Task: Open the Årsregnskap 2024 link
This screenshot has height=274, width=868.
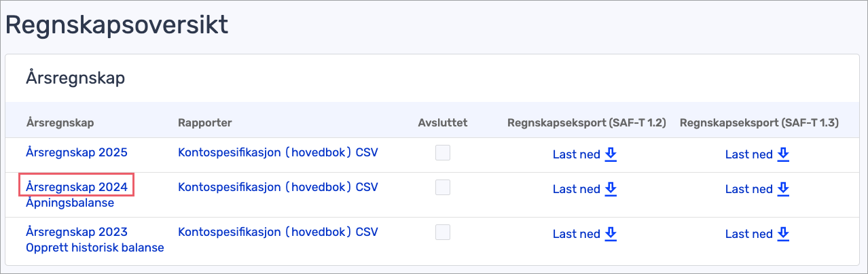Action: pyautogui.click(x=77, y=185)
